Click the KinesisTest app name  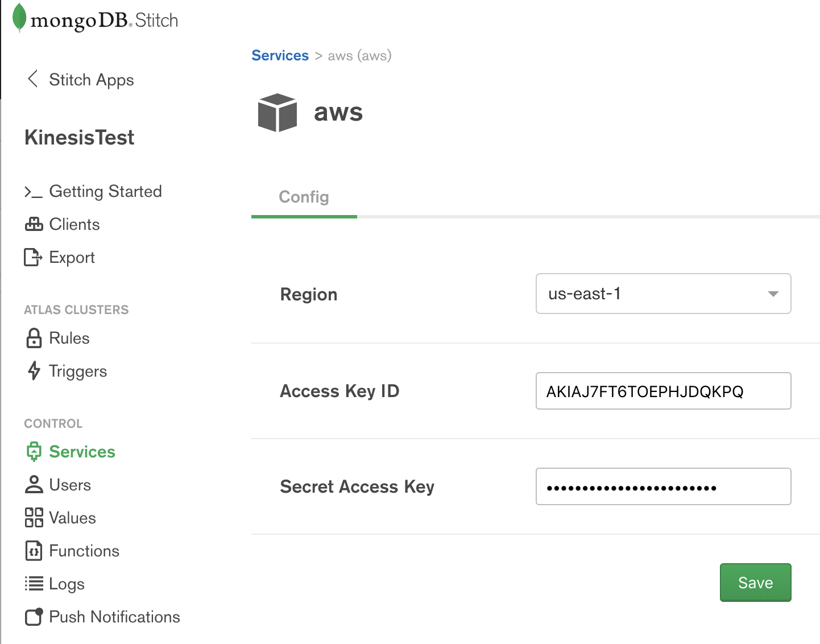(80, 138)
